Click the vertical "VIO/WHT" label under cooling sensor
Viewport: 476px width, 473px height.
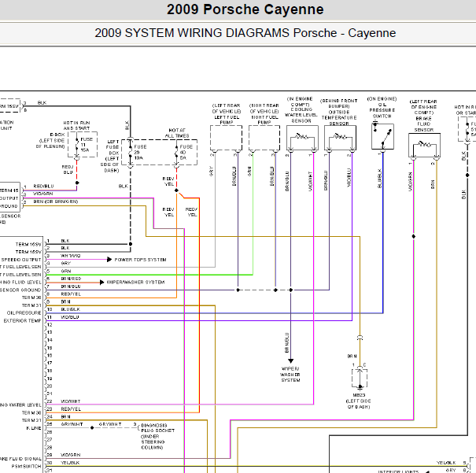(x=310, y=181)
